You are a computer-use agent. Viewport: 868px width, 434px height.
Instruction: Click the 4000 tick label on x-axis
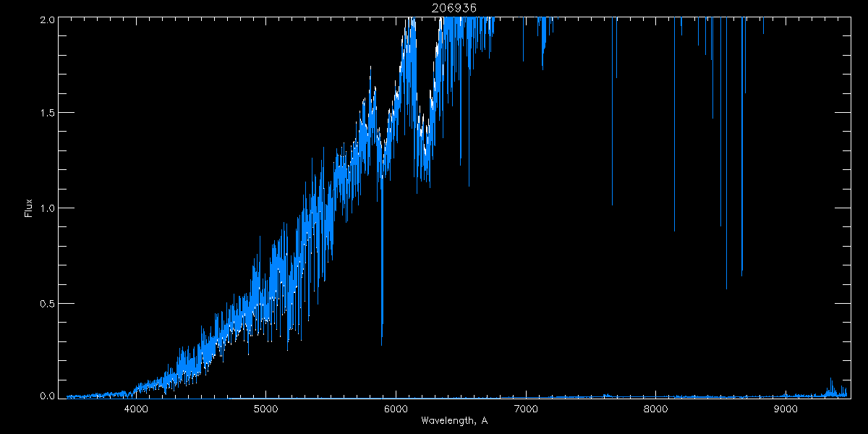point(137,409)
